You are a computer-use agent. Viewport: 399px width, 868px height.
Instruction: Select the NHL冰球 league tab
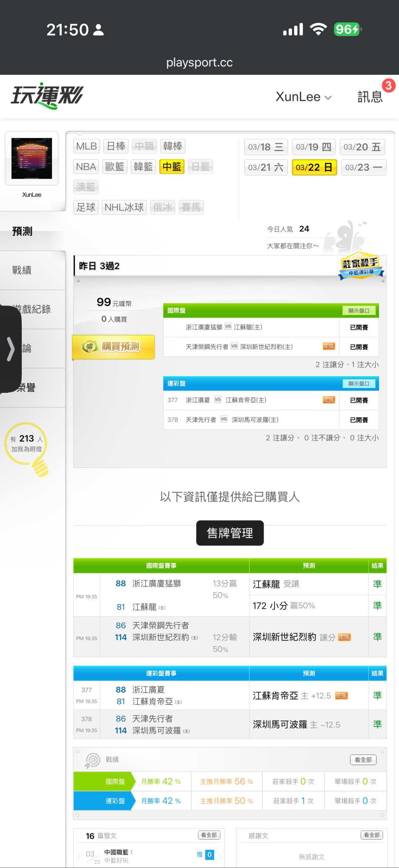coord(124,207)
